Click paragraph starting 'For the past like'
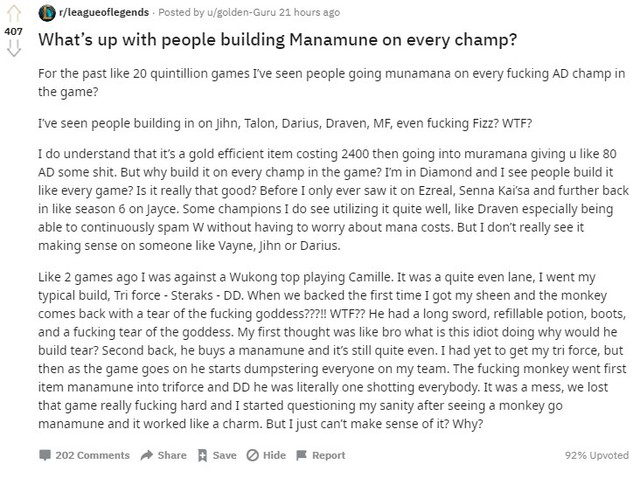The width and height of the screenshot is (640, 478). coord(330,85)
